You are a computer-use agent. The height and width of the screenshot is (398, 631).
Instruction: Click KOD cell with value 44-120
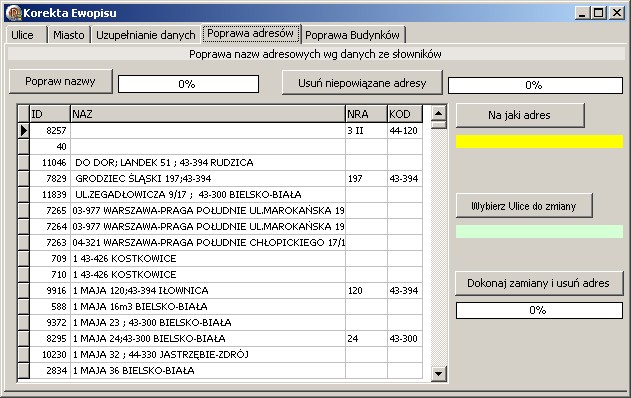(x=405, y=130)
